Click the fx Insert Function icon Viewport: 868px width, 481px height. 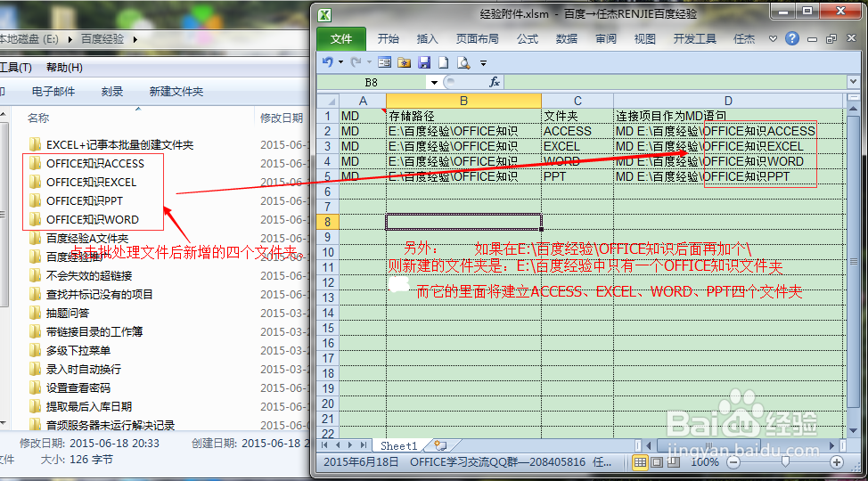tap(495, 82)
